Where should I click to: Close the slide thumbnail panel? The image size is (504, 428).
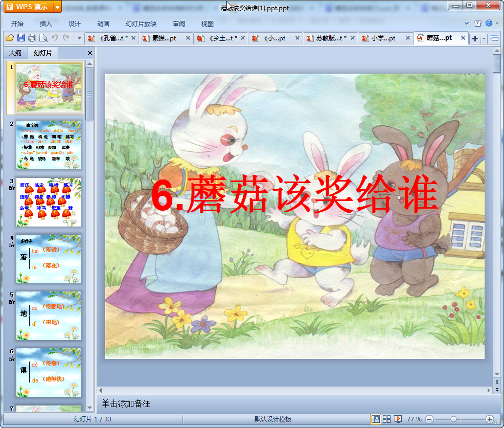point(90,53)
